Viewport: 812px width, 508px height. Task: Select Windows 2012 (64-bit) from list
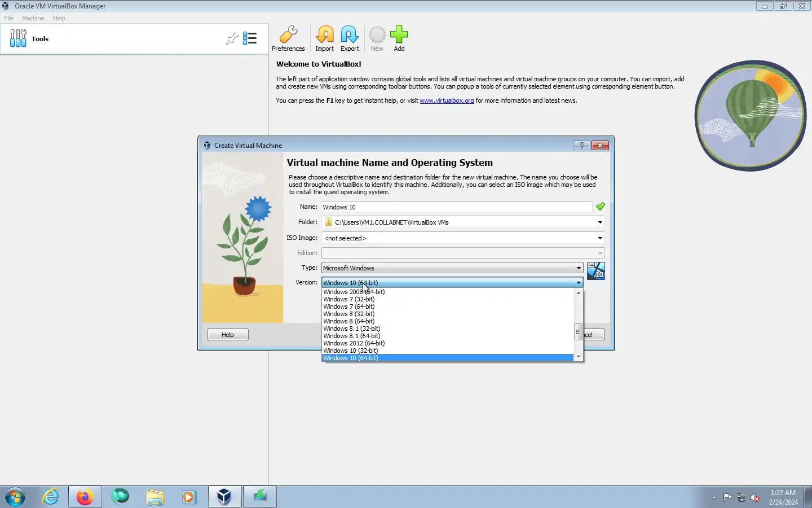click(x=448, y=343)
